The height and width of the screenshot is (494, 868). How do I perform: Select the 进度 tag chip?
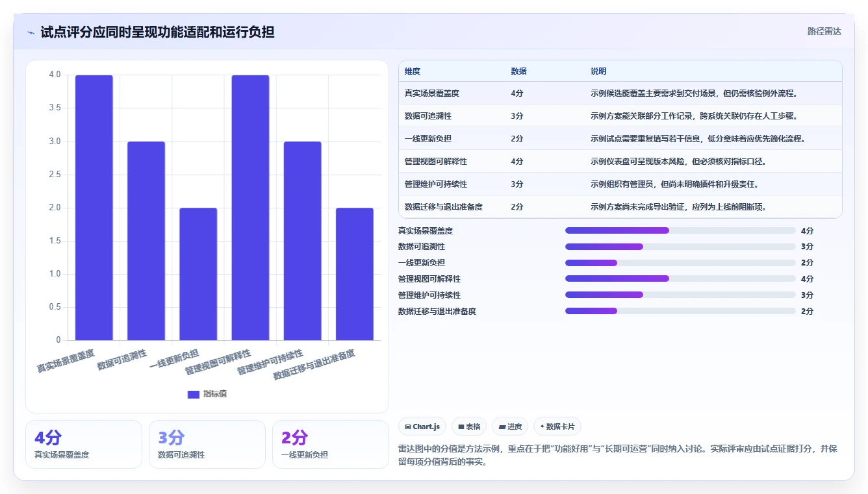510,426
